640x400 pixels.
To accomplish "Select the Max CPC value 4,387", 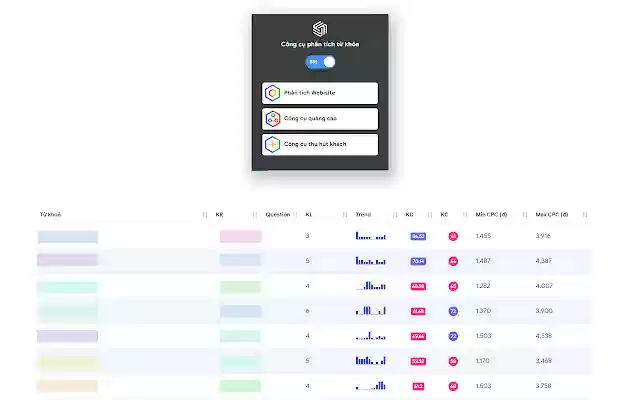I will 544,261.
